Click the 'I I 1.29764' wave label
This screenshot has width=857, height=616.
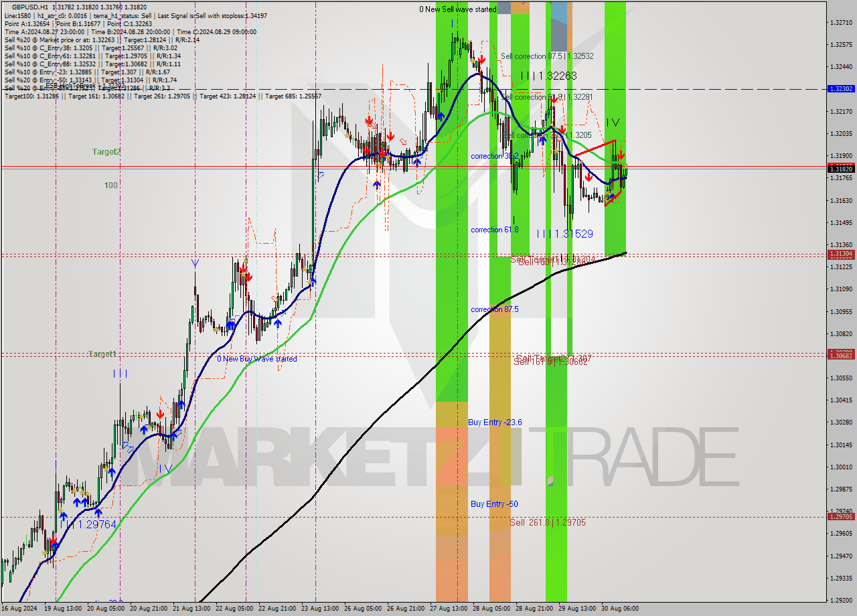(x=90, y=524)
